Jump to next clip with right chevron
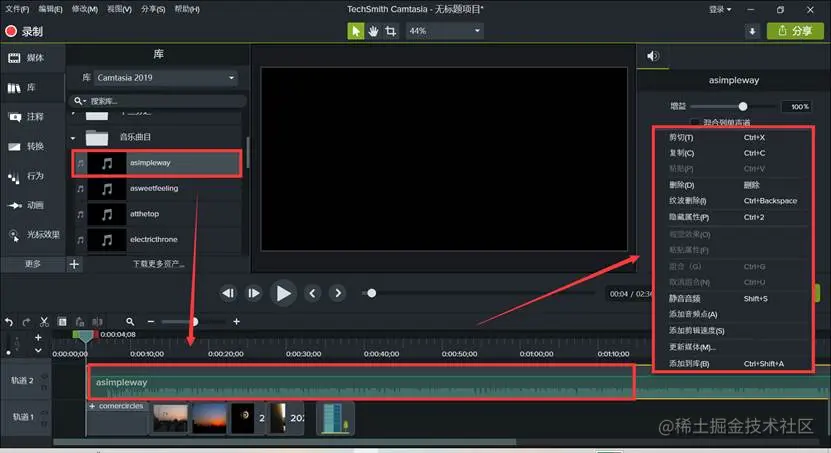 tap(338, 293)
